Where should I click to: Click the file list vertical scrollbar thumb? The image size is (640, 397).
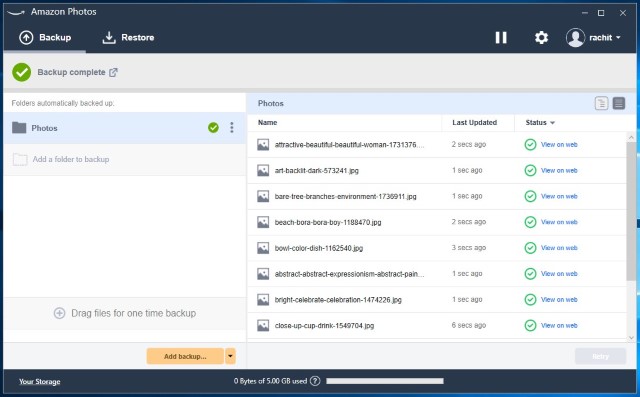point(631,211)
